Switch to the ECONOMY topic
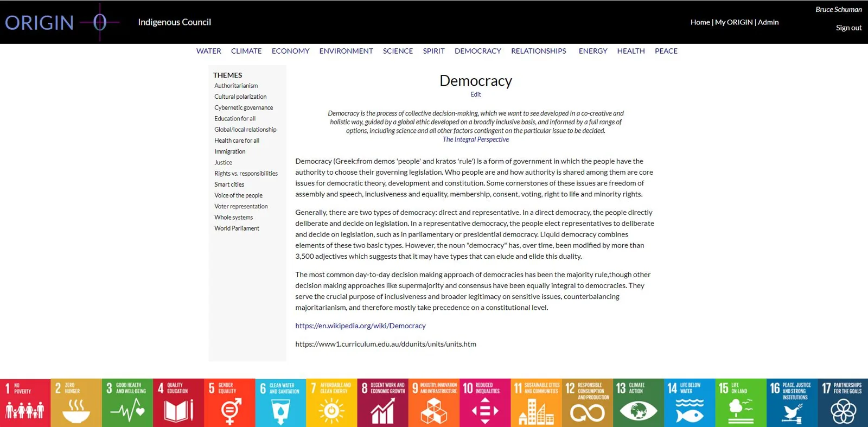Screen dimensions: 868x427 pos(291,51)
